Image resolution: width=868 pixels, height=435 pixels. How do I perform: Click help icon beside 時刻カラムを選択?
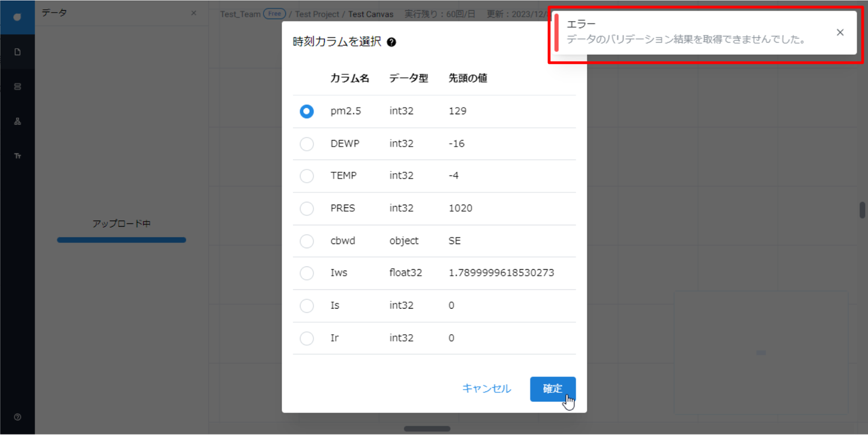click(x=391, y=42)
